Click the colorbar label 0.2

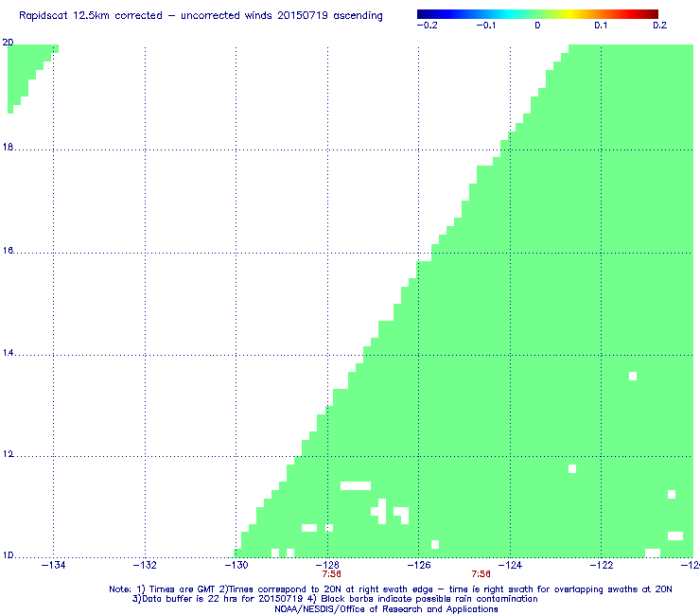click(x=660, y=26)
